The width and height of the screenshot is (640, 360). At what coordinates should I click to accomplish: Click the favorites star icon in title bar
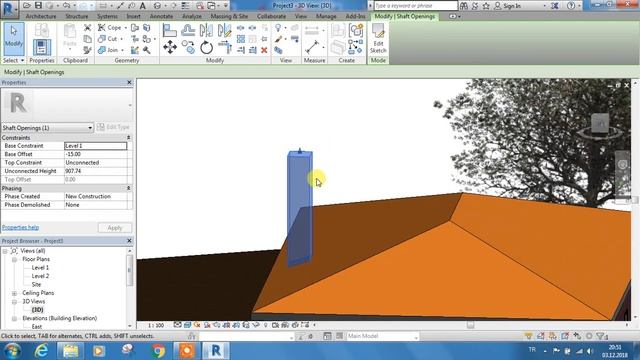tap(486, 6)
